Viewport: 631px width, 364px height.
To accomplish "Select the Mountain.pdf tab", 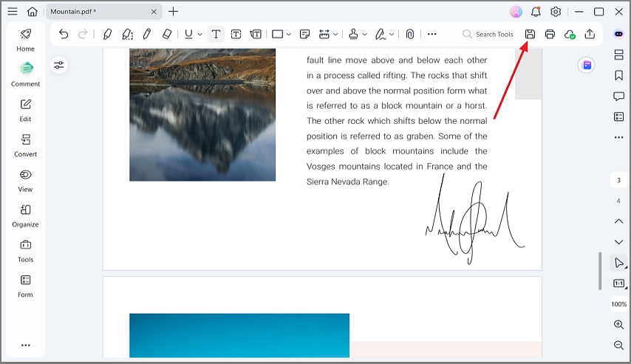I will tap(103, 12).
